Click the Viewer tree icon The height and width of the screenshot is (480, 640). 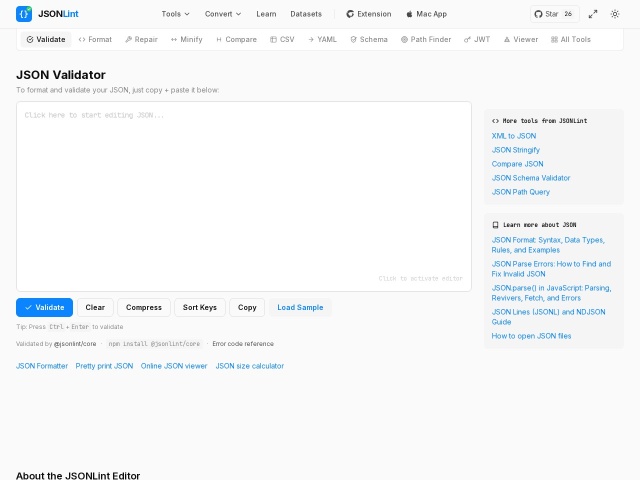point(507,40)
